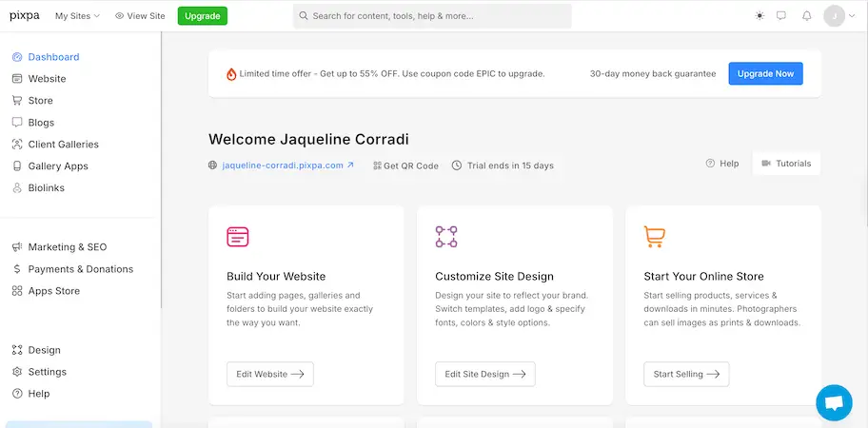Screen dimensions: 868x428
Task: Click the Gallery Apps phone icon
Action: (x=17, y=165)
